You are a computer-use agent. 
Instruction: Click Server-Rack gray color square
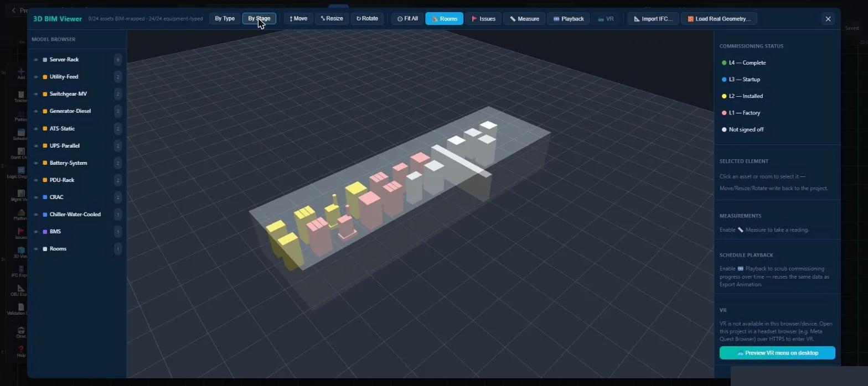point(45,60)
